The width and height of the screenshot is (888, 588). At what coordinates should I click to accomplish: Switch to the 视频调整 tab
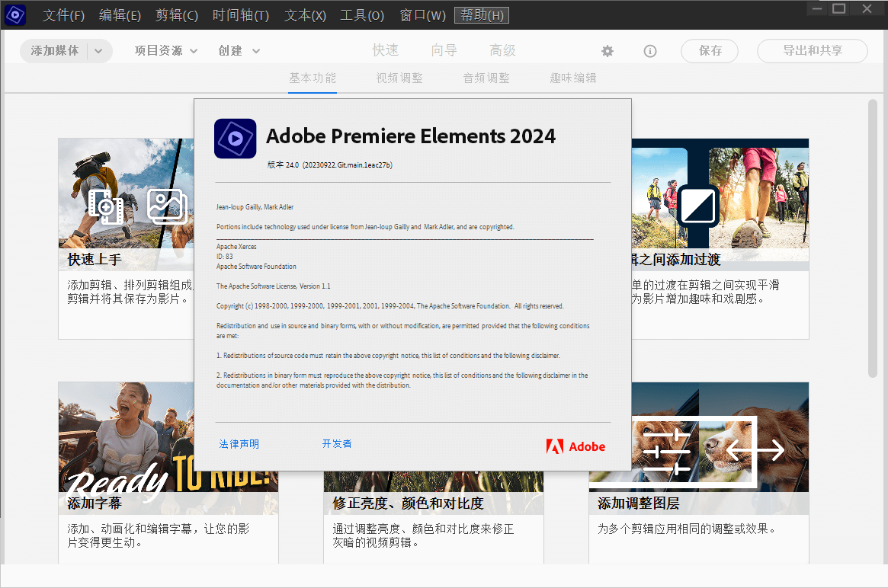pyautogui.click(x=399, y=78)
